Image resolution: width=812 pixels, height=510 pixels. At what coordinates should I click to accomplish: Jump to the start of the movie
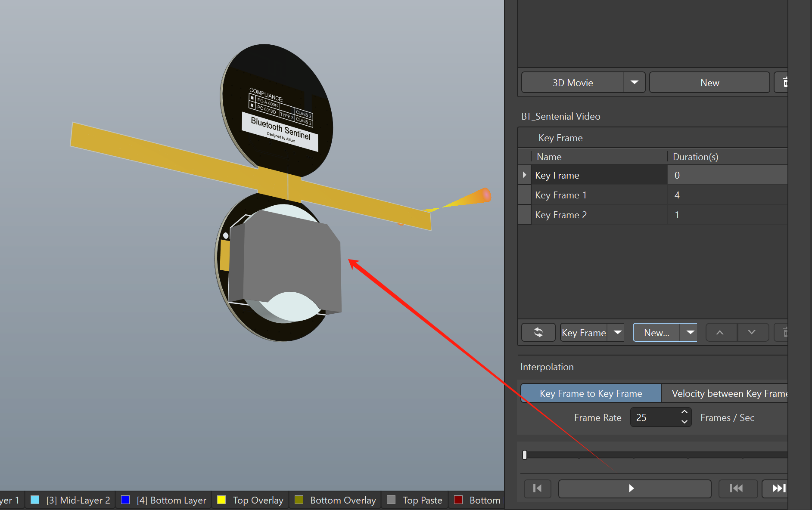pos(537,488)
